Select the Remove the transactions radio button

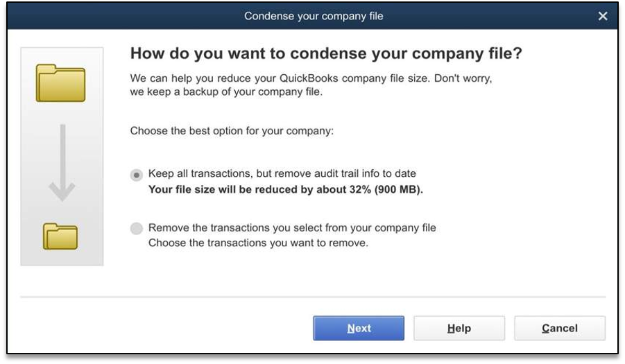tap(137, 229)
